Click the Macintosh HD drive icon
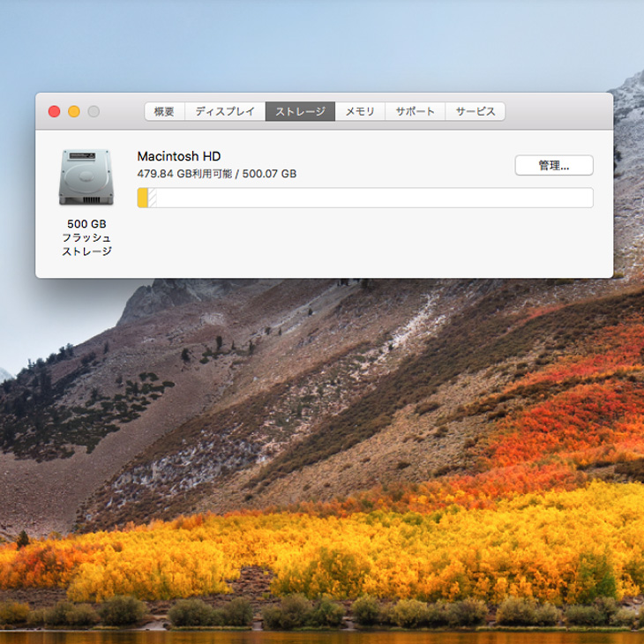 coord(86,177)
